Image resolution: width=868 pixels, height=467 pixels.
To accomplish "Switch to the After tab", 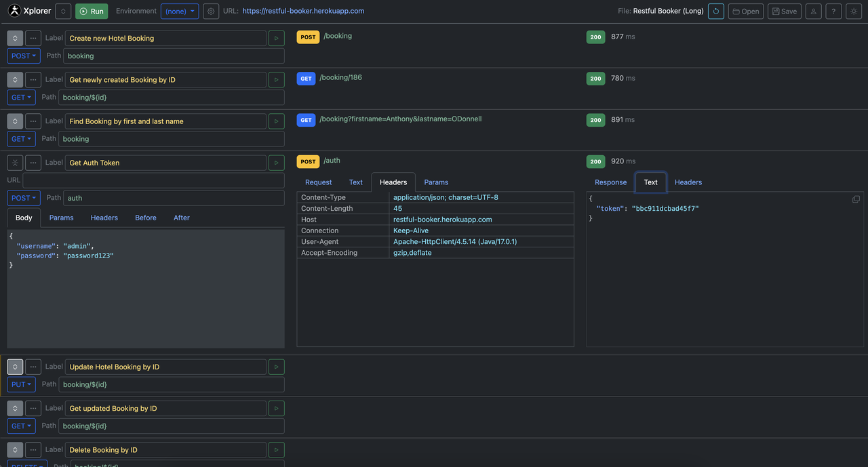I will point(182,218).
